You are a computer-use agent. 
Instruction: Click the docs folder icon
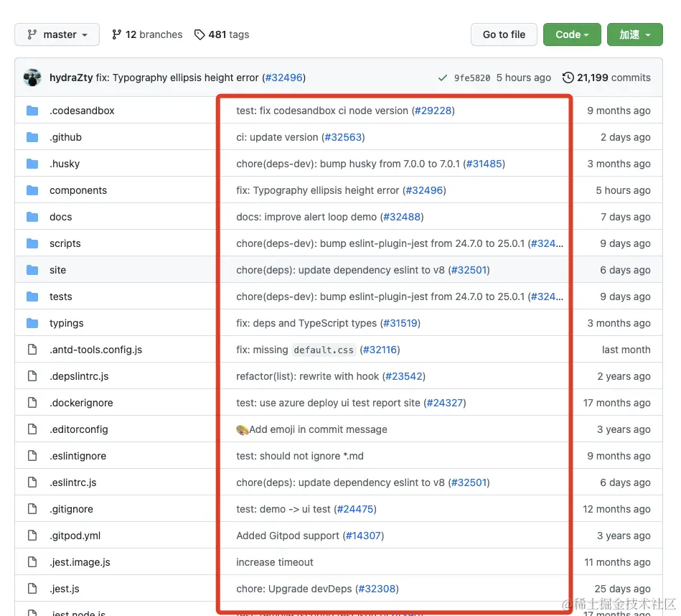pos(32,217)
